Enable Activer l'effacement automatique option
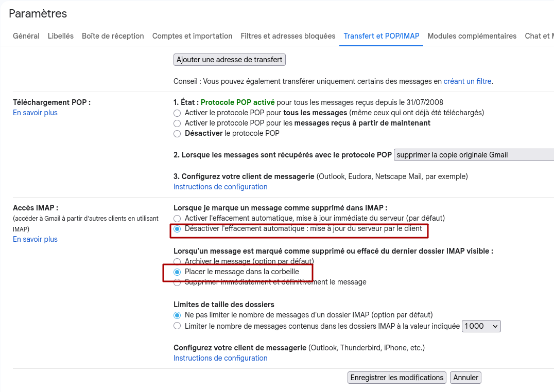 click(x=177, y=218)
